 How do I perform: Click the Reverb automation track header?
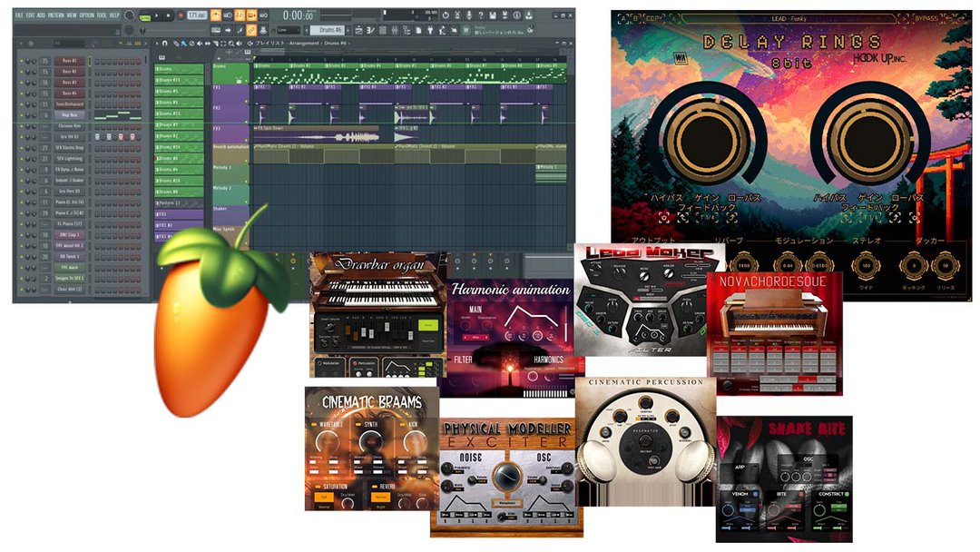[x=231, y=146]
